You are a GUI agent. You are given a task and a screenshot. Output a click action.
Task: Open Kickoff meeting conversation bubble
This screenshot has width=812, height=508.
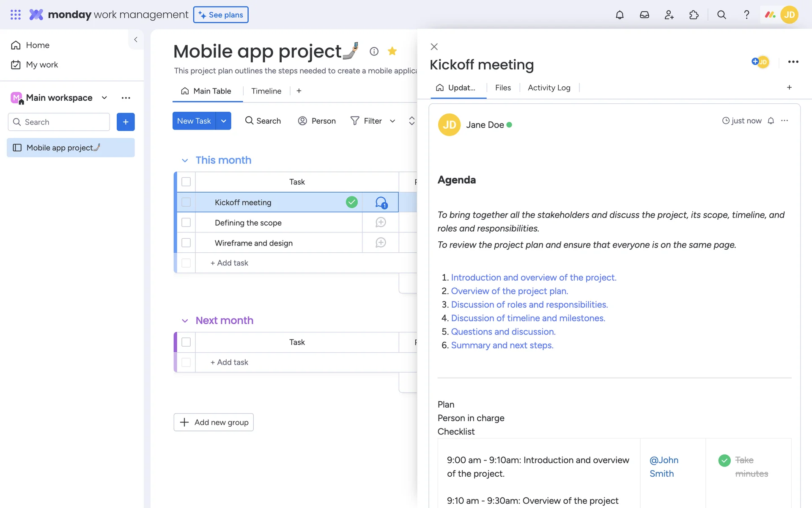[x=381, y=202]
